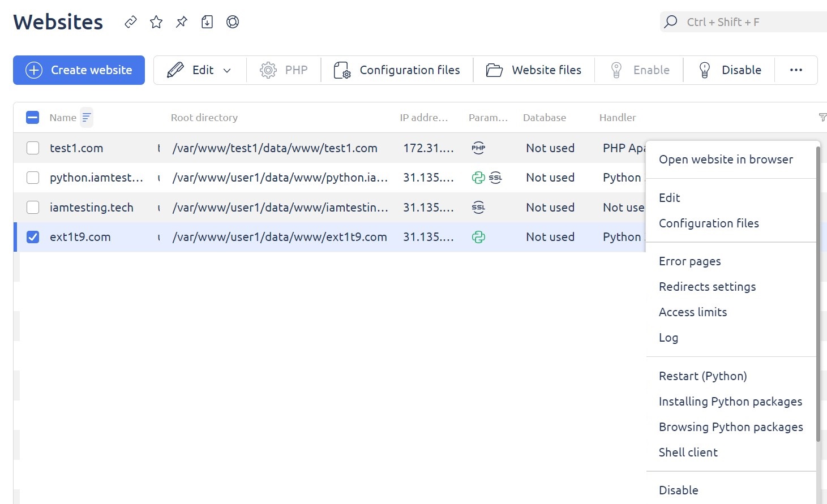Click the table filter icon

822,118
